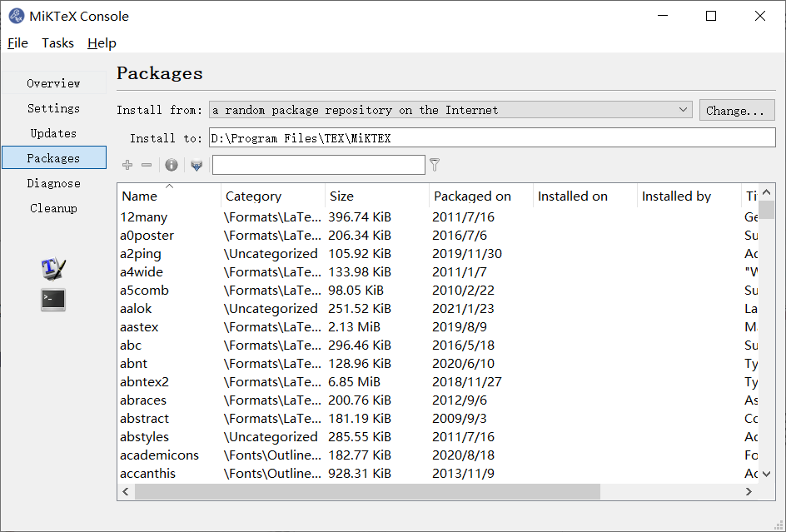Sort by the Size column header

(x=377, y=196)
